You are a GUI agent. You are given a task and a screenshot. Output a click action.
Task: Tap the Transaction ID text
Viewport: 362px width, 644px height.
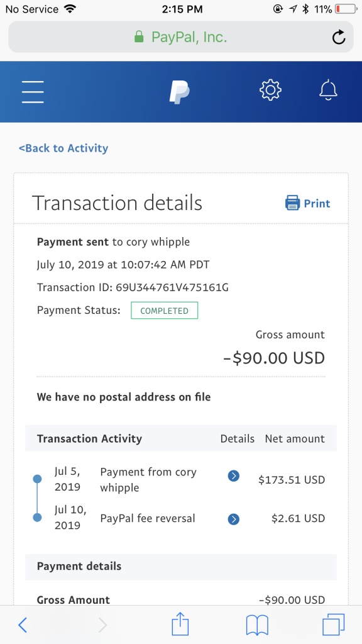point(133,287)
